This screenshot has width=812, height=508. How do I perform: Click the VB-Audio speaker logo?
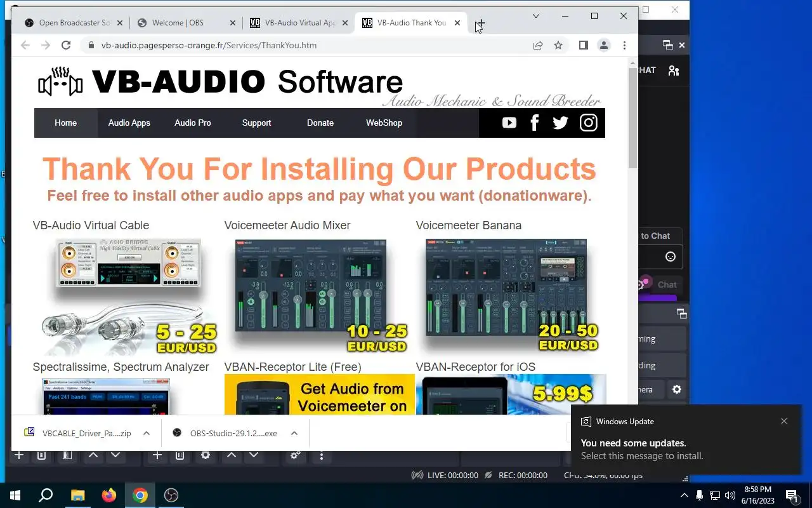60,81
